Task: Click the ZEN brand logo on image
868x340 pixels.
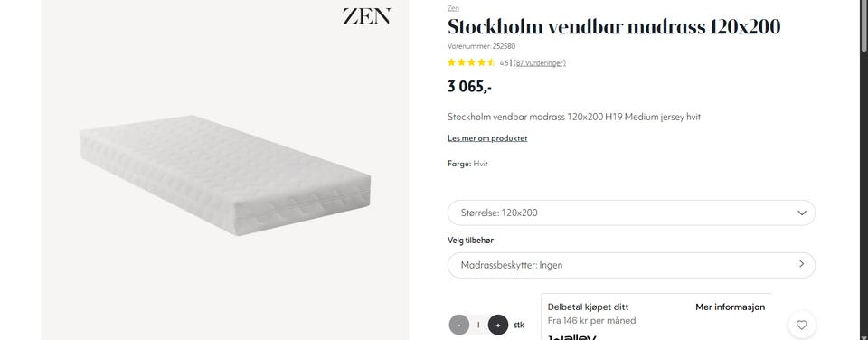Action: tap(366, 16)
